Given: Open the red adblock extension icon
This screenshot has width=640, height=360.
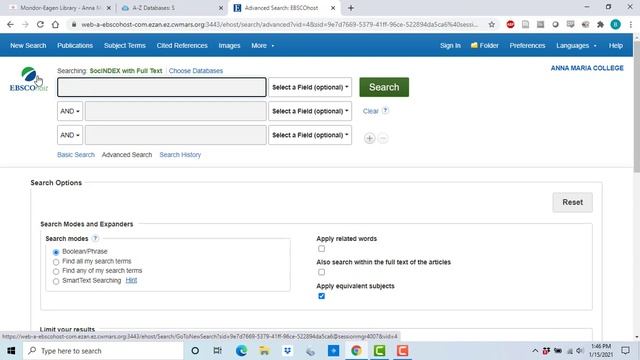Looking at the screenshot, I should coord(510,24).
